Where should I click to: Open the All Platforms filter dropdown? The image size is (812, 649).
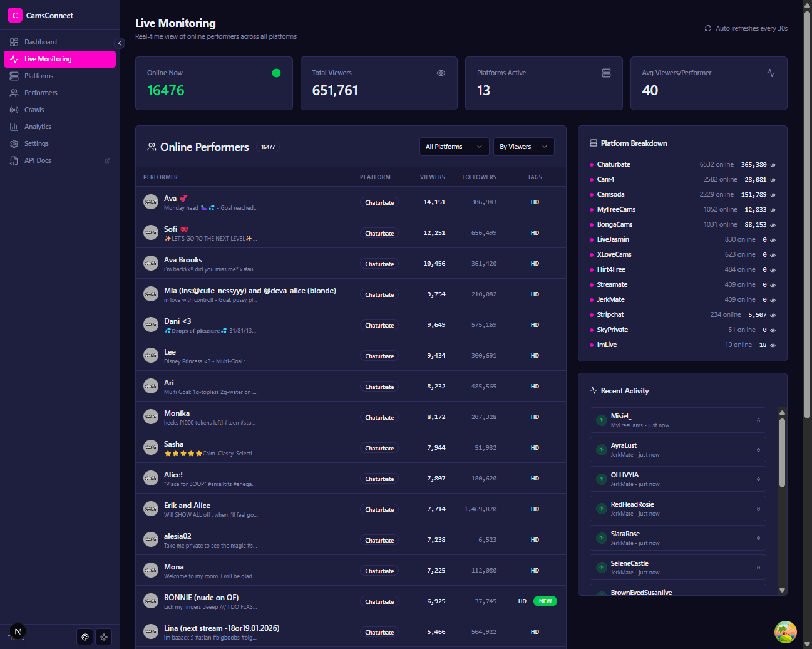(454, 146)
